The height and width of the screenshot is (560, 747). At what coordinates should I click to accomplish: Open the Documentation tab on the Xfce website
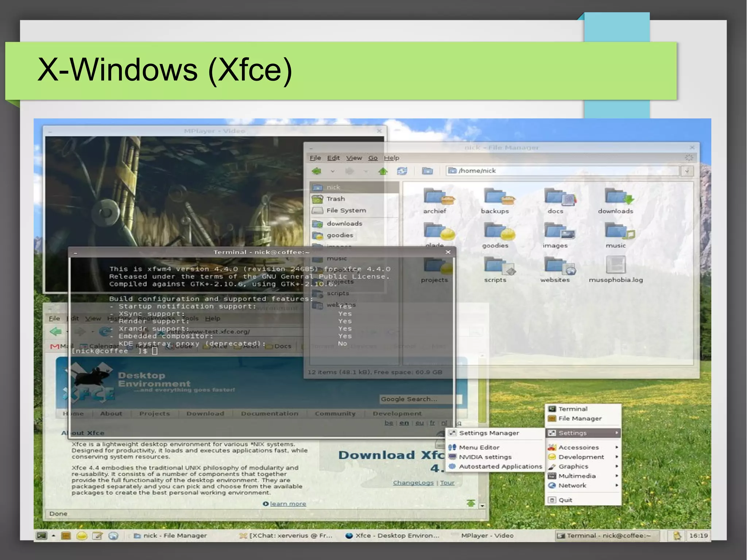tap(270, 413)
